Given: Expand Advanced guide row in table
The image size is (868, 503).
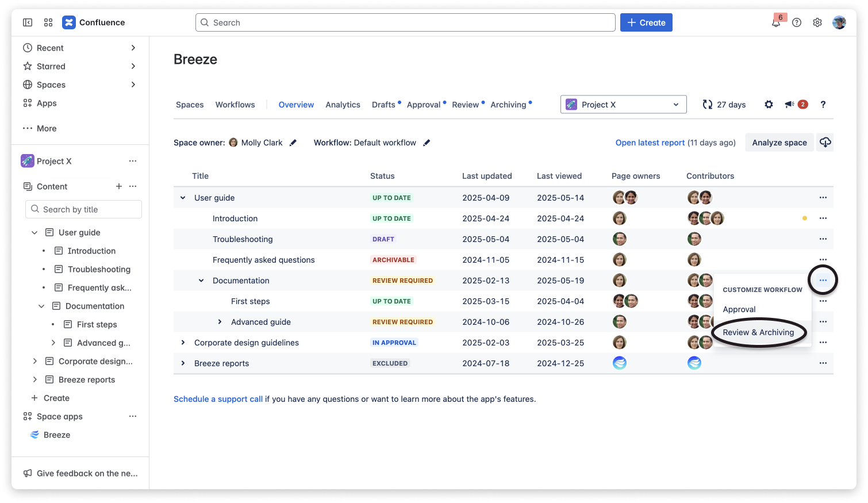Looking at the screenshot, I should click(x=220, y=322).
